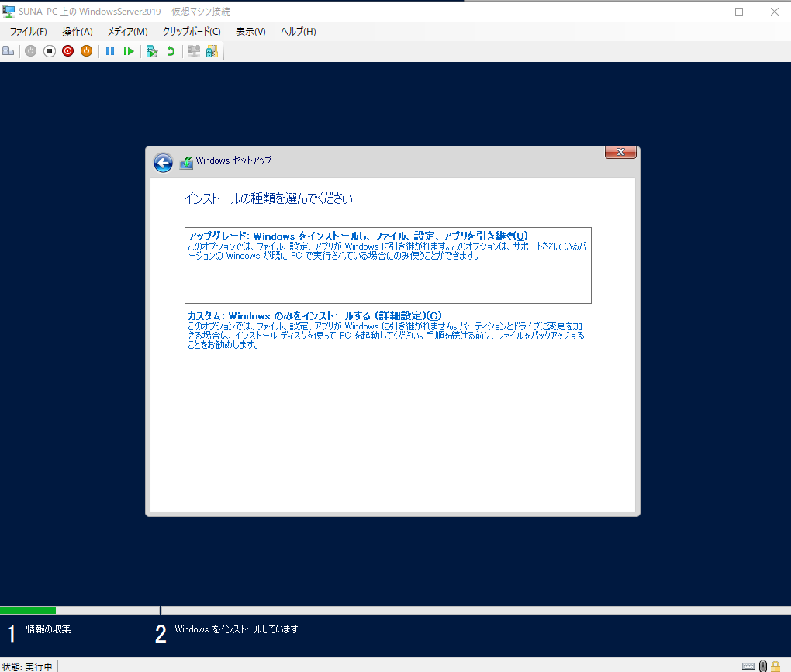
Task: Go back with the blue arrow button
Action: 163,163
